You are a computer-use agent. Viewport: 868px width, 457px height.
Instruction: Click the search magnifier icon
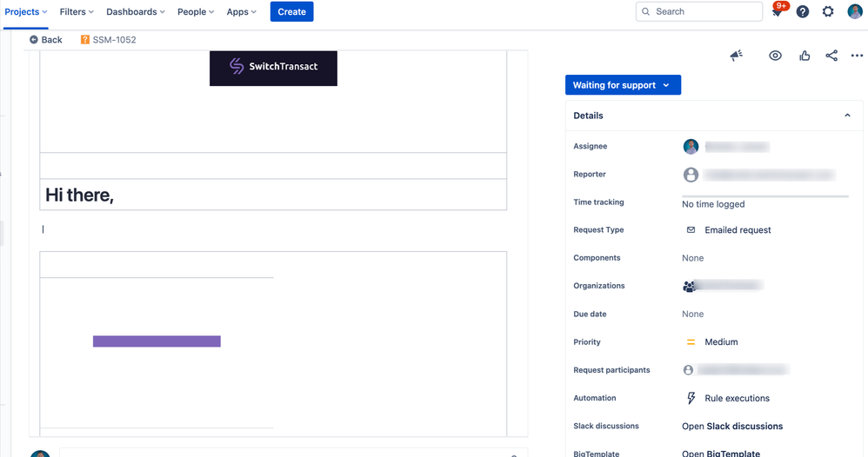click(645, 11)
